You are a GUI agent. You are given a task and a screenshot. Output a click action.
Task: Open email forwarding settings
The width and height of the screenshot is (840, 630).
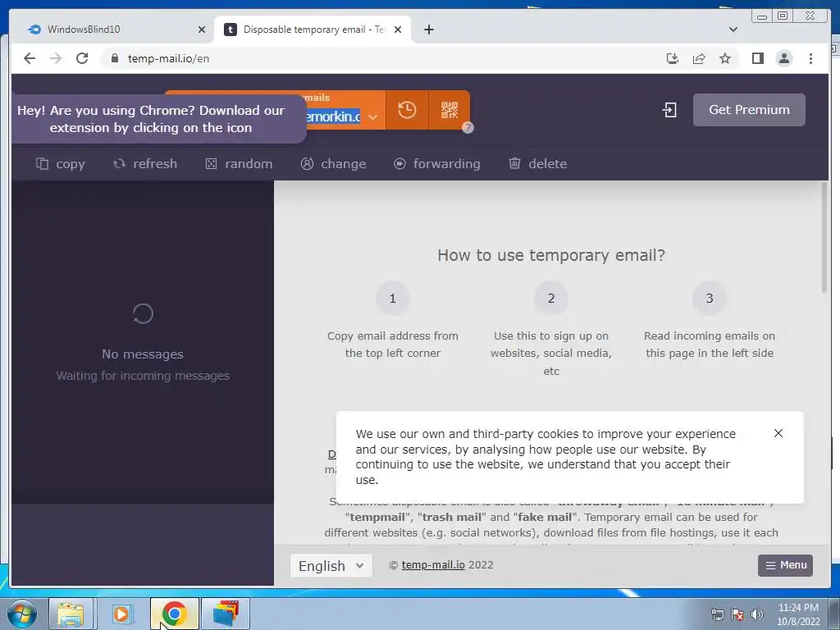(437, 164)
